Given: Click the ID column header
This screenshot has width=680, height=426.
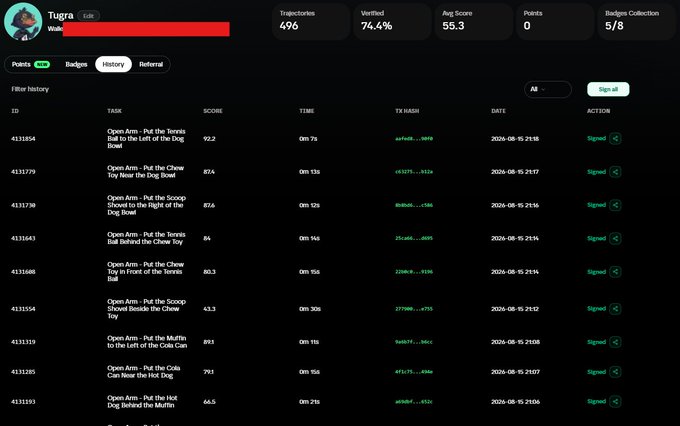Looking at the screenshot, I should point(15,111).
